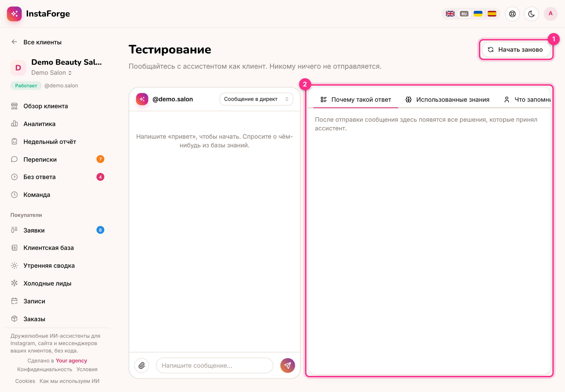565x392 pixels.
Task: Open the Cookies link
Action: click(25, 381)
